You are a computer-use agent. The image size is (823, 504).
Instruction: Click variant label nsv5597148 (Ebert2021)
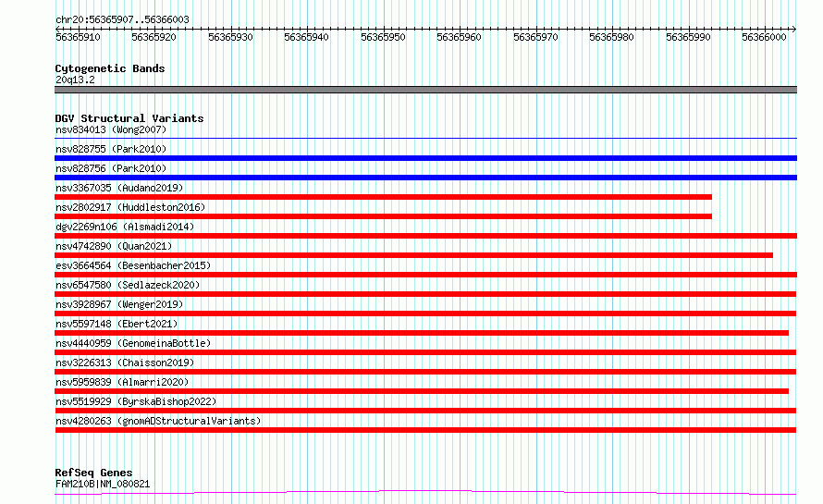point(117,324)
